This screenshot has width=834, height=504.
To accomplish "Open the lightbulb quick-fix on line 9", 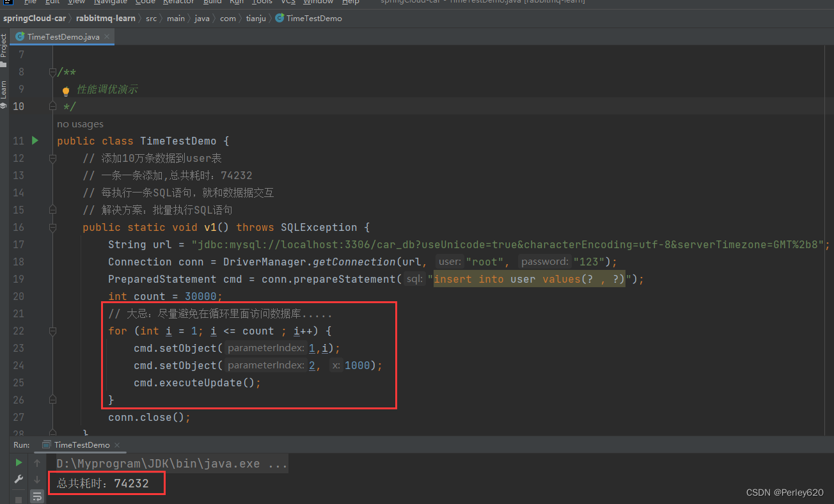I will [x=65, y=91].
